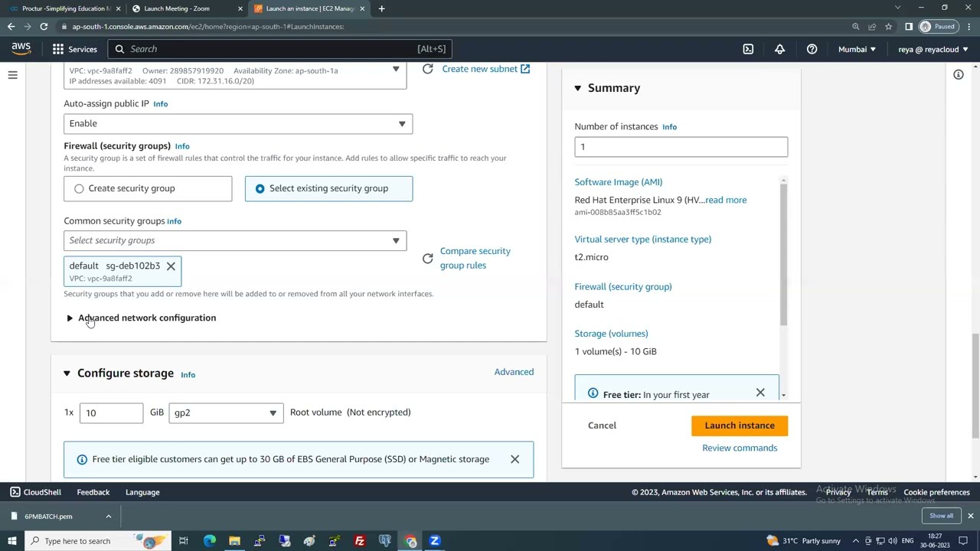Open the subnet selection dropdown
The height and width of the screenshot is (551, 980).
(235, 75)
